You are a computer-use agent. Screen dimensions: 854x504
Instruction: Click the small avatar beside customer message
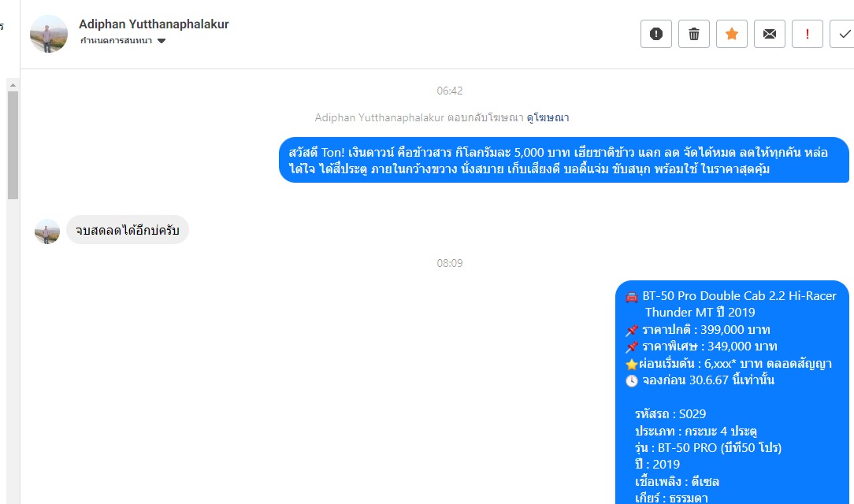click(x=47, y=232)
